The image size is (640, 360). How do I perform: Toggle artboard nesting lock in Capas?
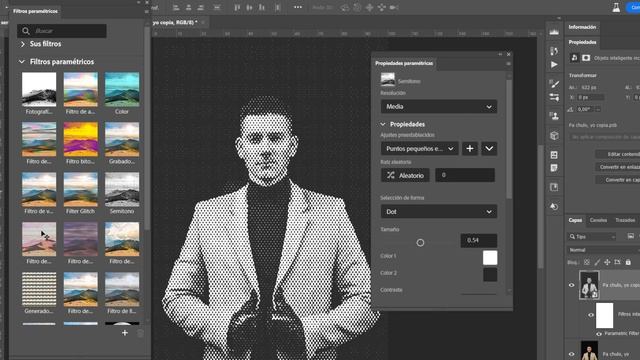(617, 262)
